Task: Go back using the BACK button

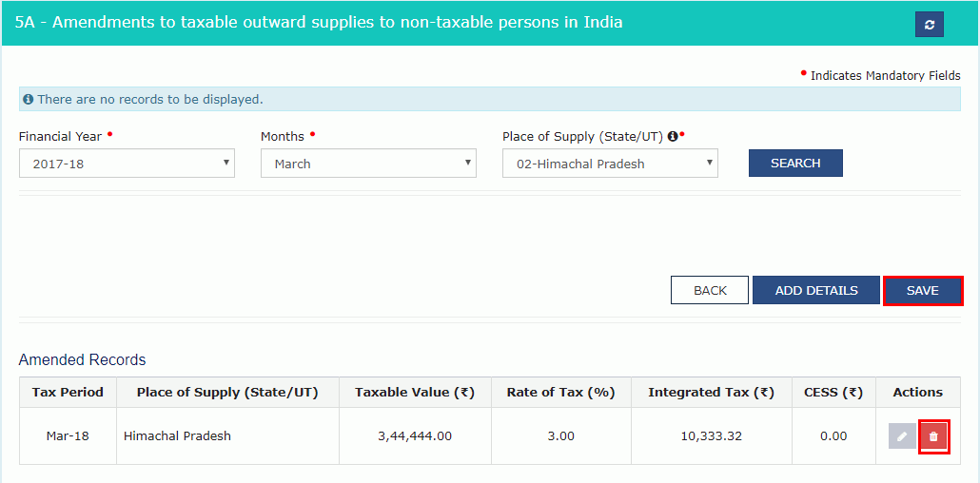Action: pyautogui.click(x=710, y=290)
